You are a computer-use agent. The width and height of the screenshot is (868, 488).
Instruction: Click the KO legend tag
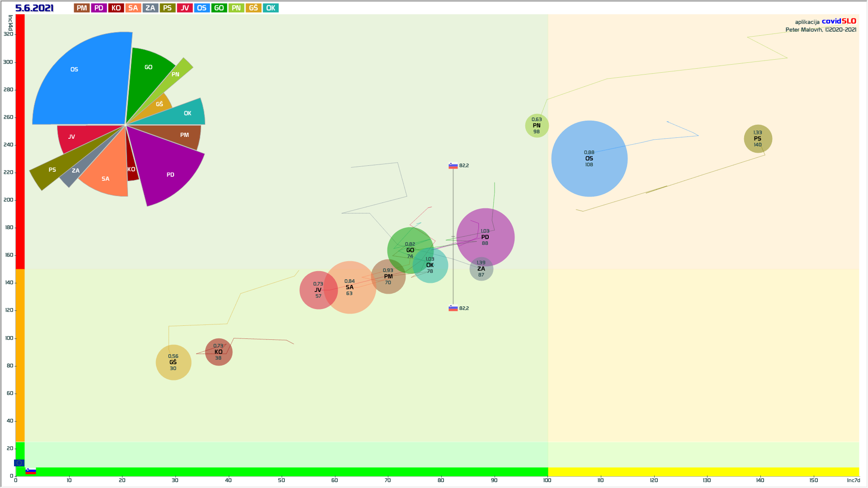point(116,8)
